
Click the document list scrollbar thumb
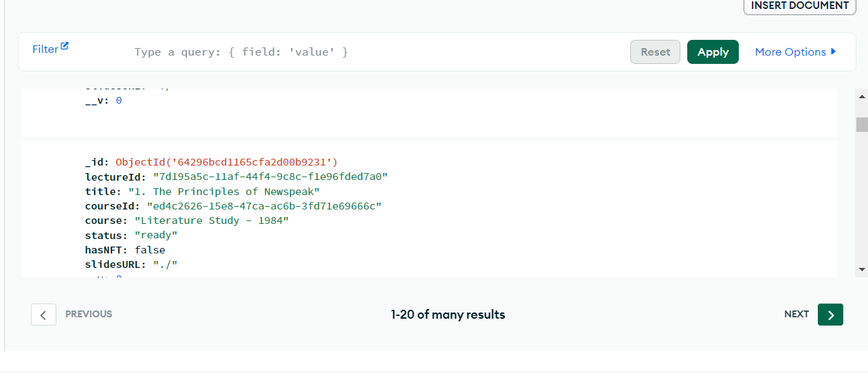[x=862, y=124]
